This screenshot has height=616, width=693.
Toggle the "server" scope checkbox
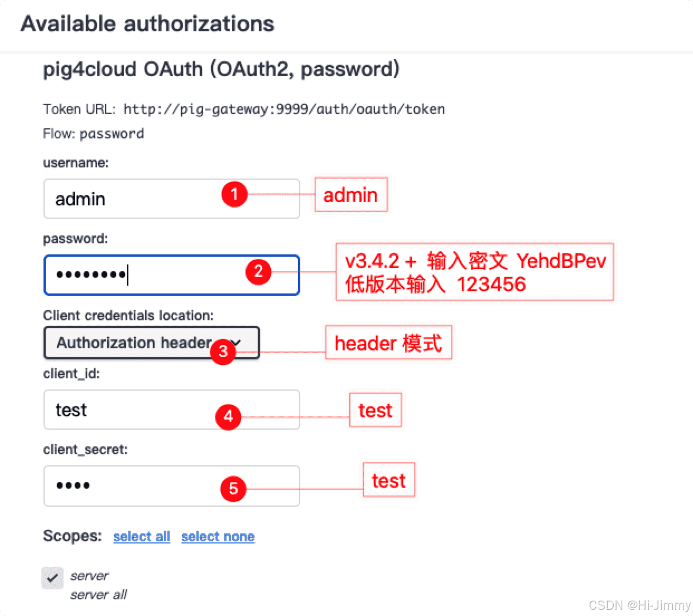[x=52, y=578]
